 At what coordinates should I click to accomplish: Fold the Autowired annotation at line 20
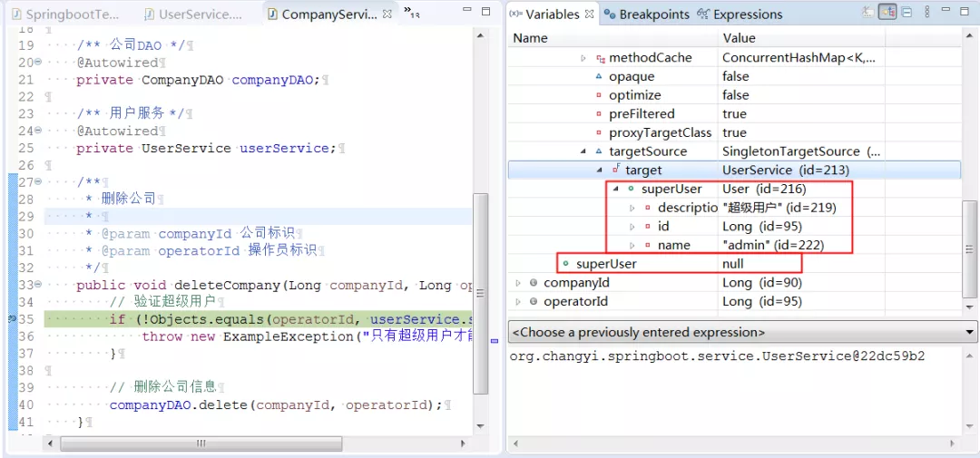38,62
